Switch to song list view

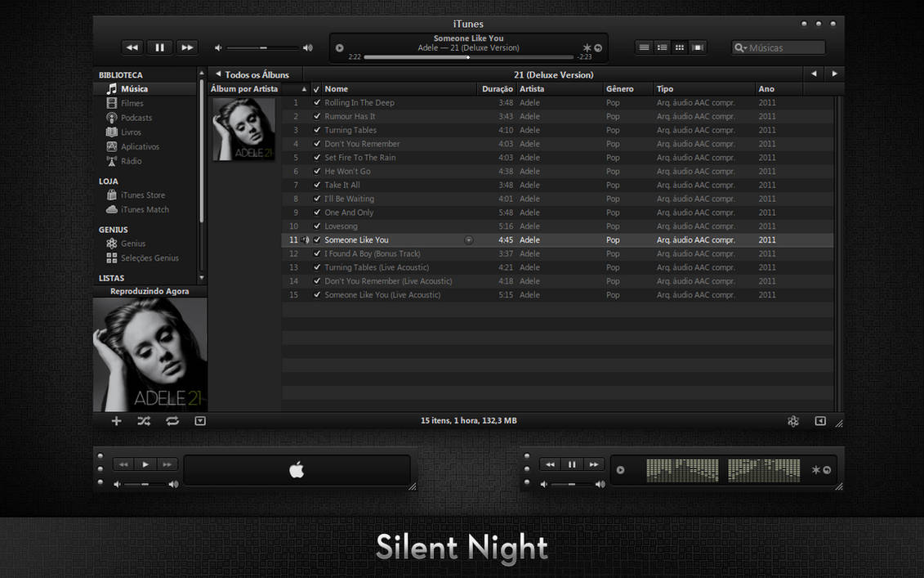[x=644, y=47]
